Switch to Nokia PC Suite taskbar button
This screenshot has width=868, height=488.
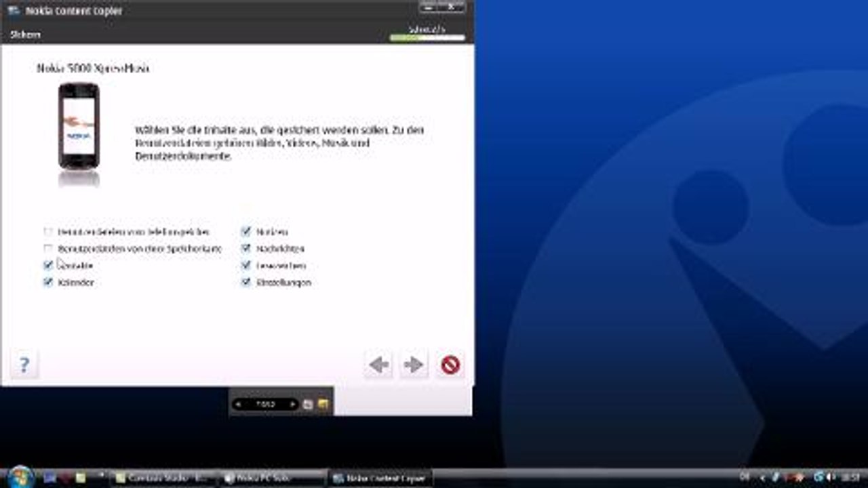pyautogui.click(x=271, y=479)
